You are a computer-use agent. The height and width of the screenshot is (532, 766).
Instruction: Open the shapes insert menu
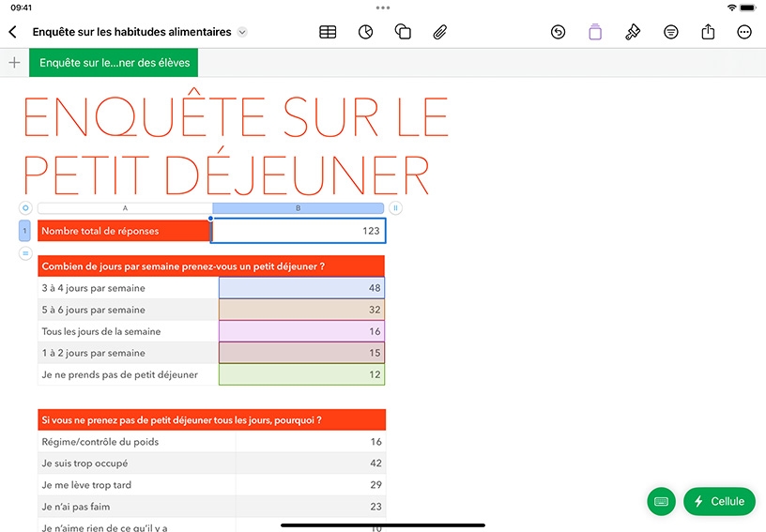coord(403,32)
